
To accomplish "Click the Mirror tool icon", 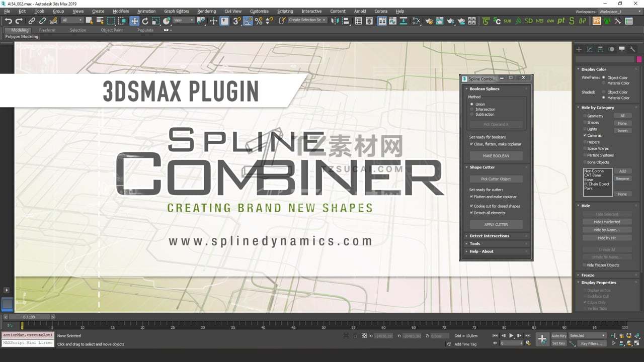I will click(335, 21).
